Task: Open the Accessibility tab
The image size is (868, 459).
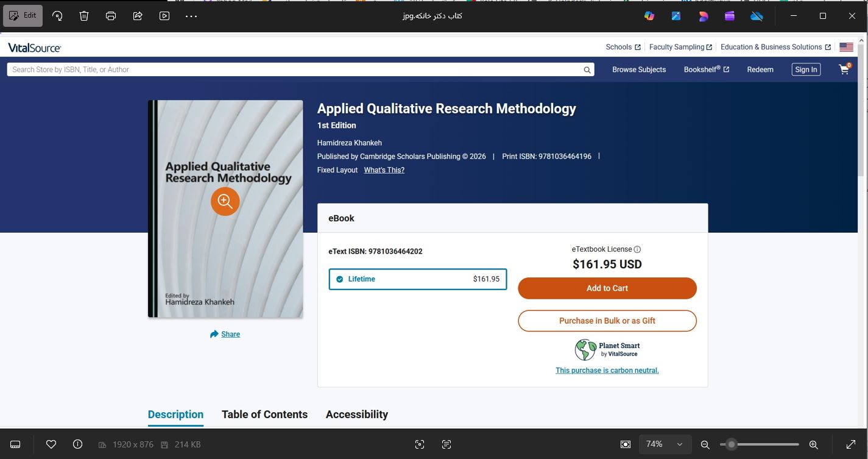Action: [356, 415]
